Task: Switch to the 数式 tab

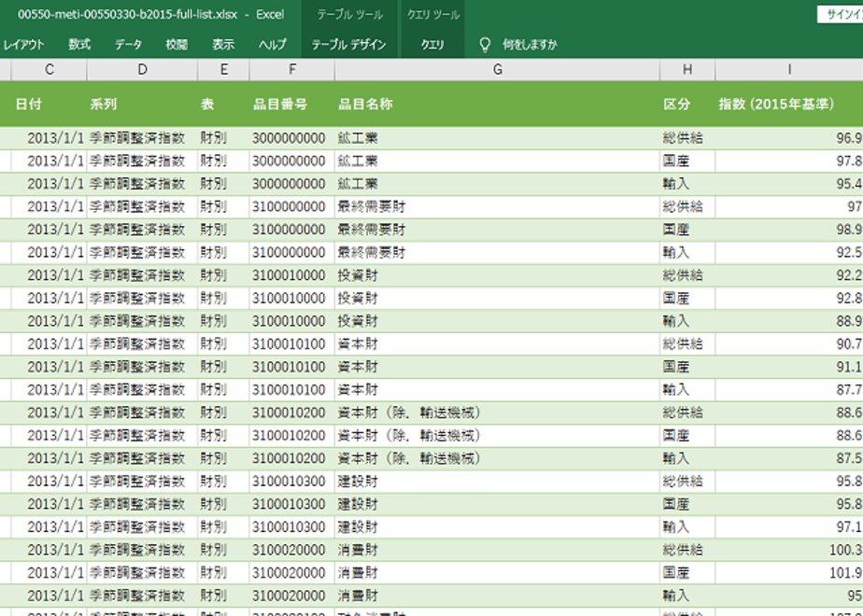Action: click(79, 45)
